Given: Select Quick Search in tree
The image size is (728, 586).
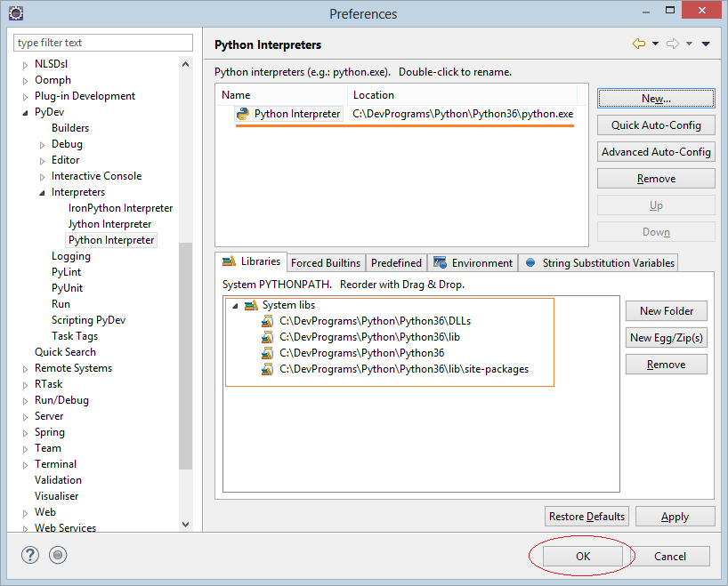Looking at the screenshot, I should (66, 352).
